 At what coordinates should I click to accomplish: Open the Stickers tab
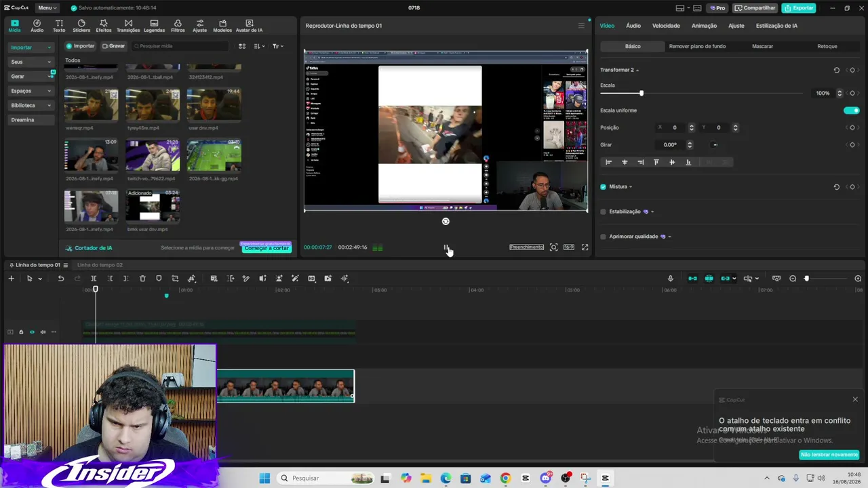click(81, 26)
